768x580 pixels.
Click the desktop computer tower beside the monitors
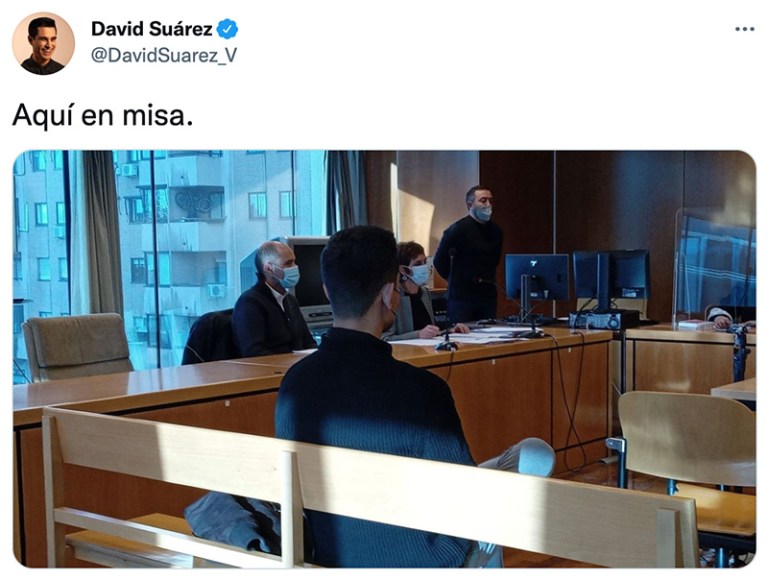coord(604,320)
